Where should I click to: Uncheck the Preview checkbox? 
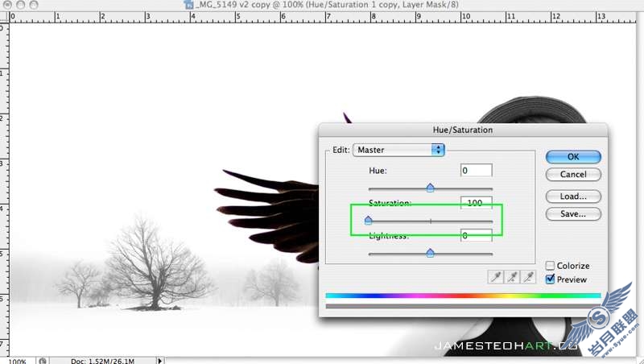click(x=550, y=279)
